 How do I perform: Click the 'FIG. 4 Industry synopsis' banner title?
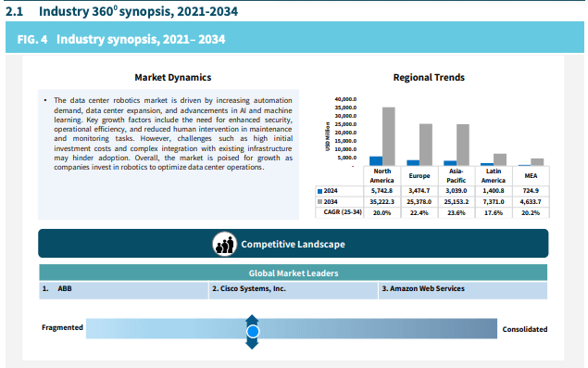pos(121,40)
